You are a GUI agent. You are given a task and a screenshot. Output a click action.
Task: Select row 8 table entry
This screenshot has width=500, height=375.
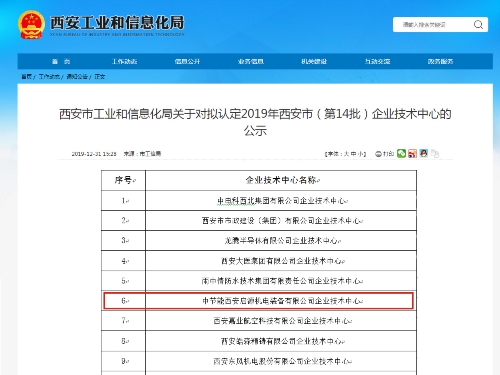click(x=259, y=341)
